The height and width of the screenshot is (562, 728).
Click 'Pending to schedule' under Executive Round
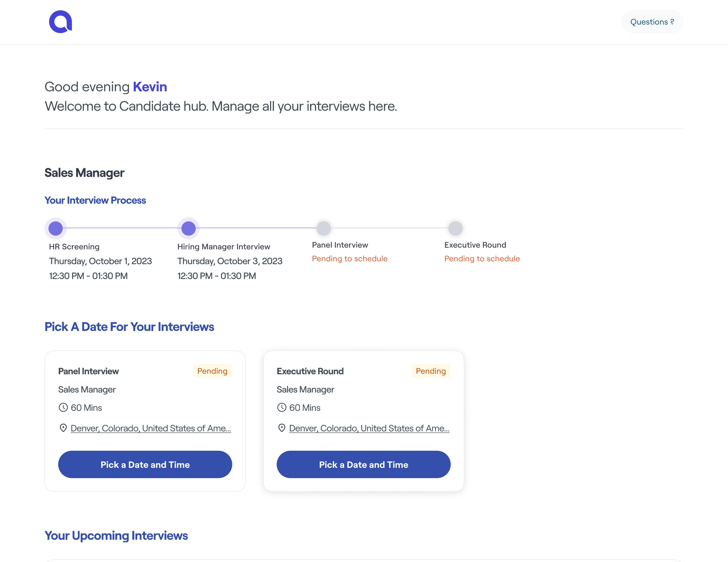(482, 258)
